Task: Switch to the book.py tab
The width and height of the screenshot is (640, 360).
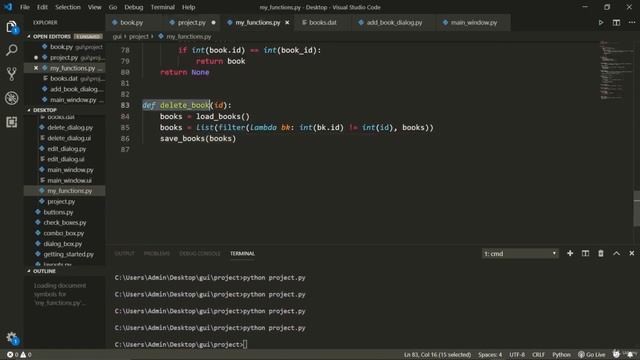Action: (131, 22)
